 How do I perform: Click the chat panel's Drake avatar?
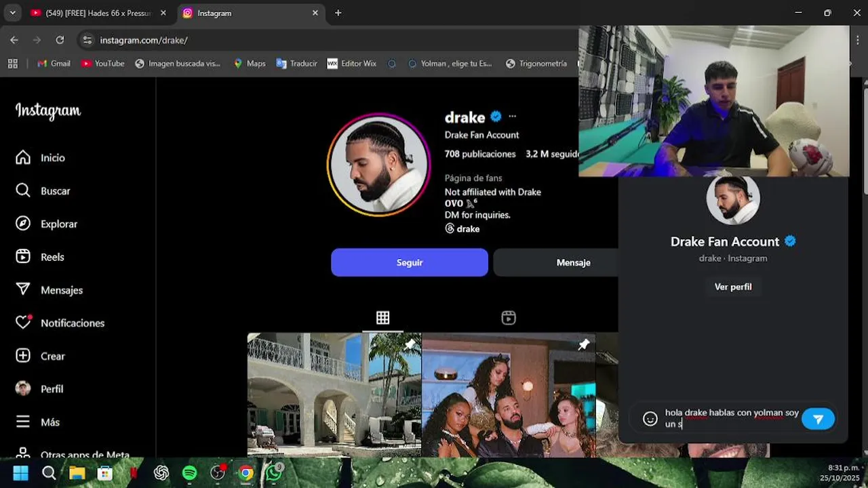tap(733, 200)
